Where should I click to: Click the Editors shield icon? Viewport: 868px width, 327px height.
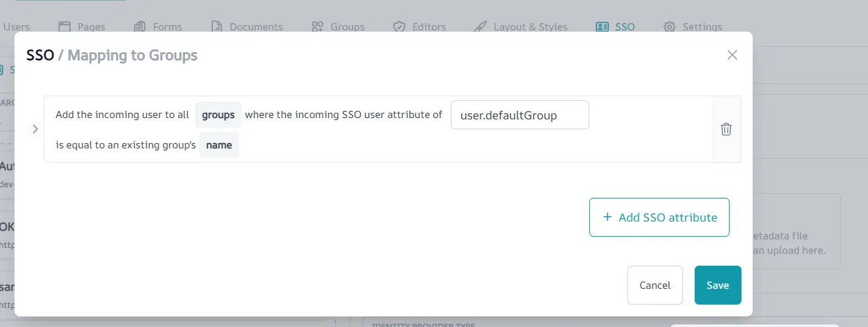point(399,27)
